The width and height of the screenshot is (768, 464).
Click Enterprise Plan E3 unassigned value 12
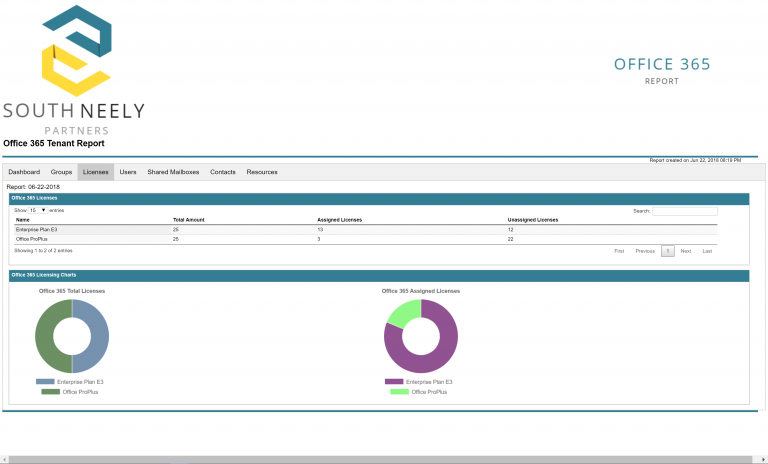[510, 229]
